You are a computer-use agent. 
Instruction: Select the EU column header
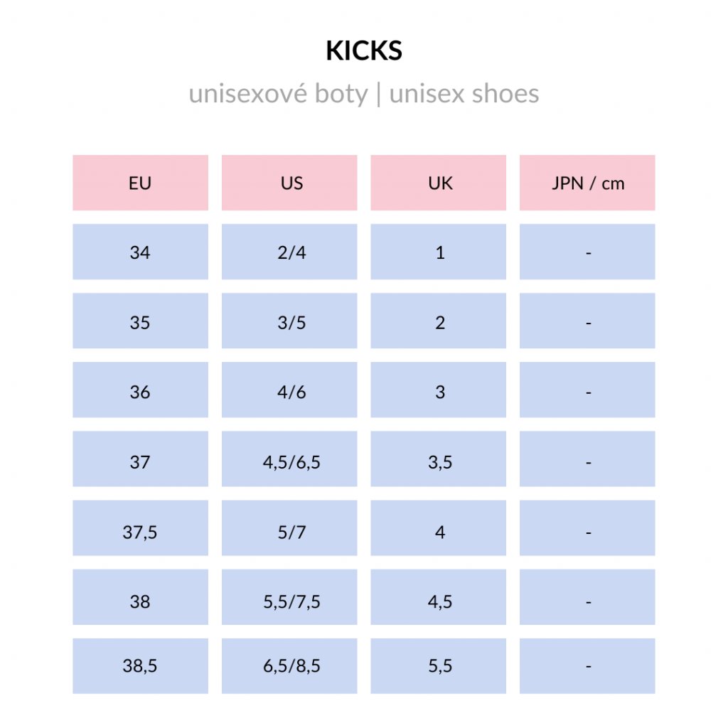140,183
